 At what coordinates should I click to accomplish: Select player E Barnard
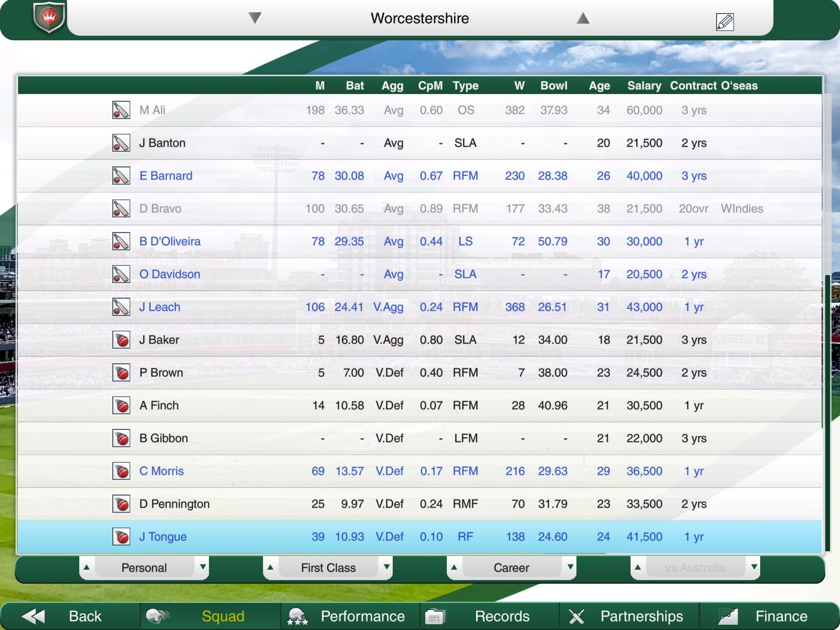point(419,176)
